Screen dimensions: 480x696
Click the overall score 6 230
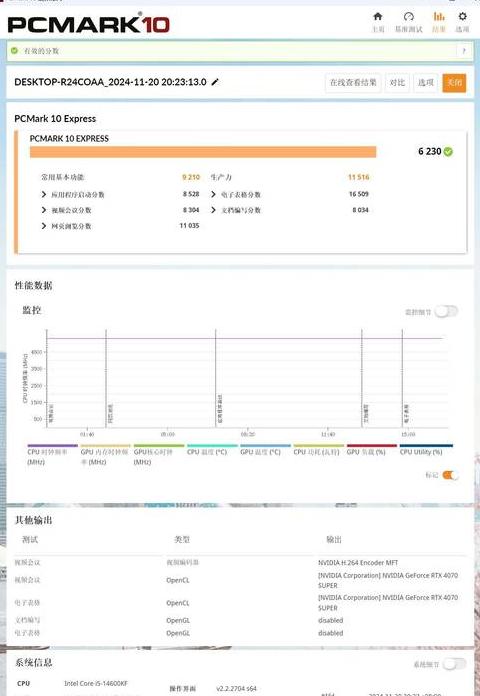(x=429, y=152)
